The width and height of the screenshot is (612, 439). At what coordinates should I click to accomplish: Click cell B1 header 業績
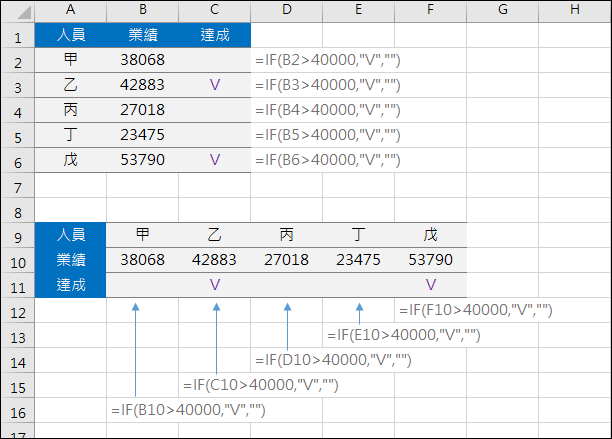click(143, 35)
